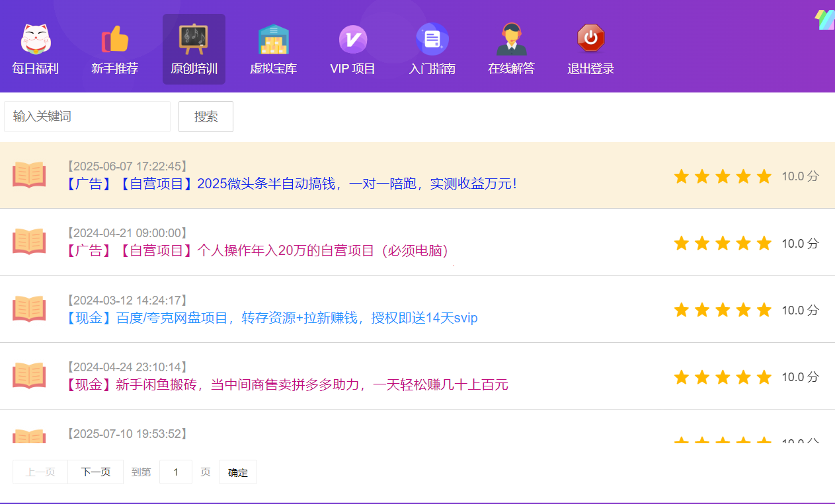The width and height of the screenshot is (835, 504).
Task: Open the VIP项目 icon
Action: (x=352, y=38)
